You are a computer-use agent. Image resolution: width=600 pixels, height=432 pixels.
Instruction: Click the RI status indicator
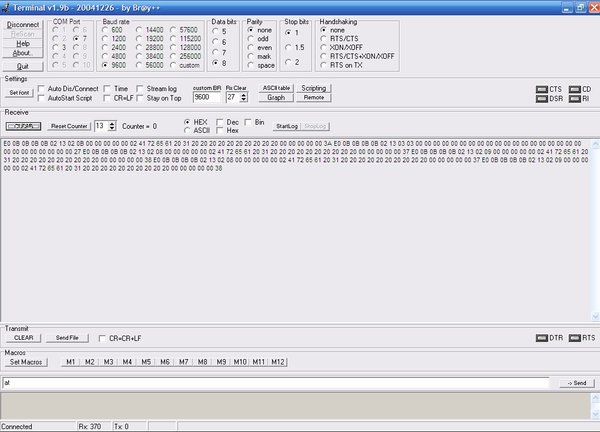[575, 99]
